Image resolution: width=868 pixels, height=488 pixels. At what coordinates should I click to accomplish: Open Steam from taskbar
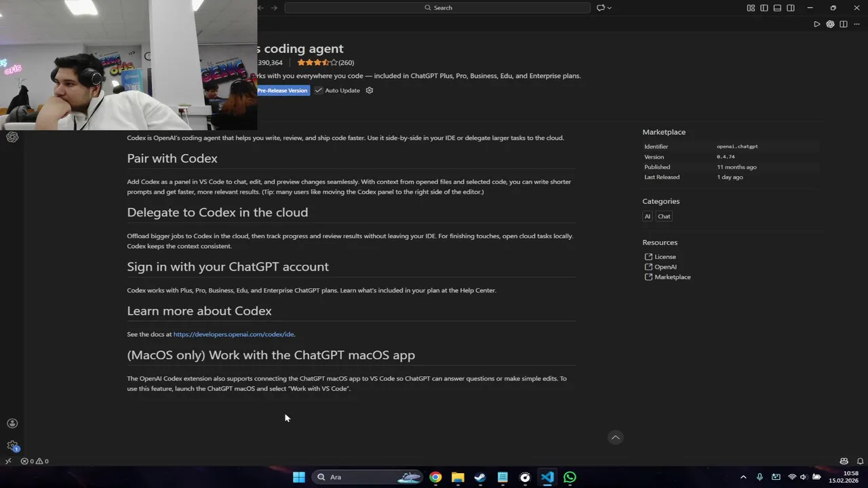[x=480, y=477]
